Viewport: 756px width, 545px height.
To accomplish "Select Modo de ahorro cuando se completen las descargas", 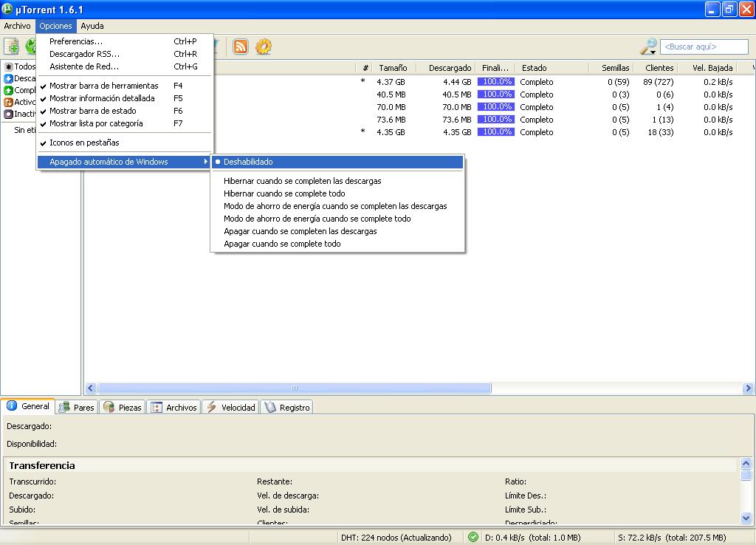I will coord(337,206).
